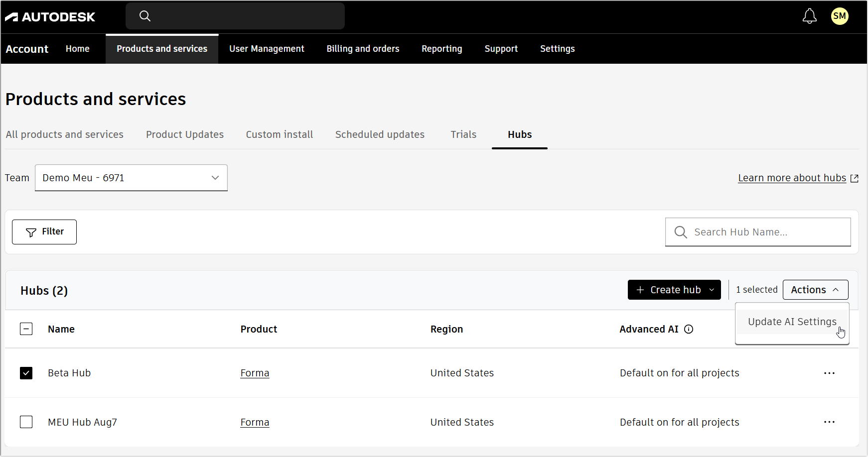Click the Product column header
Image resolution: width=868 pixels, height=457 pixels.
pyautogui.click(x=259, y=329)
